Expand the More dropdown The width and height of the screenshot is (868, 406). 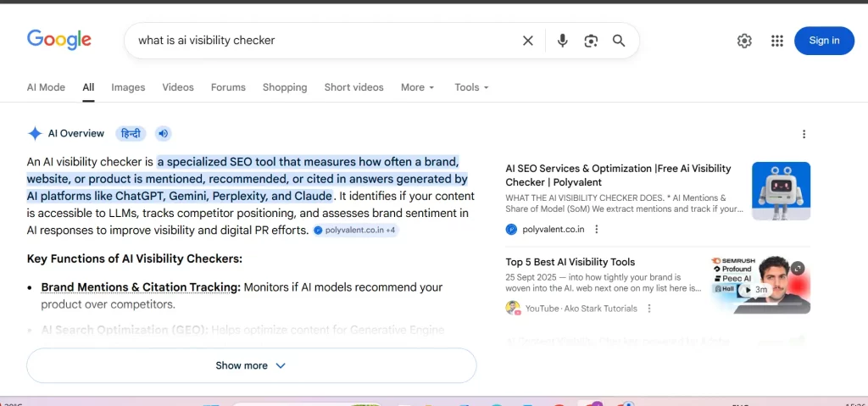click(x=417, y=87)
